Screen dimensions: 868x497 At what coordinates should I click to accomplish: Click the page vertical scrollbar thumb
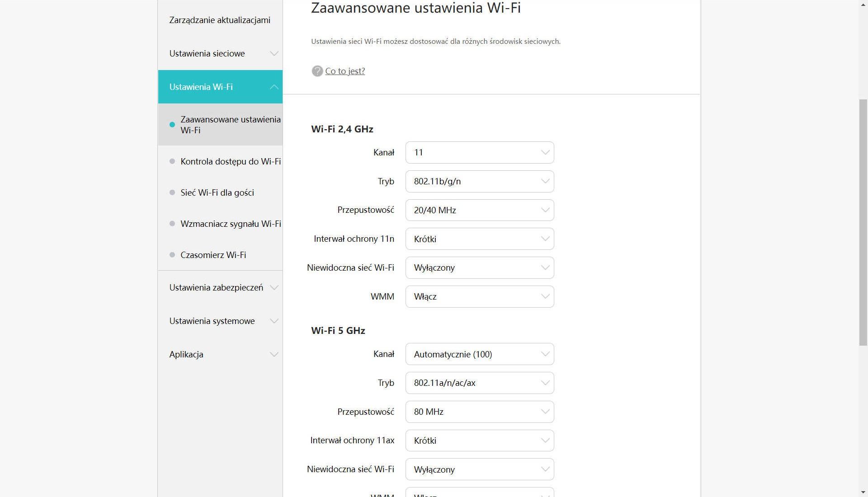coord(863,222)
